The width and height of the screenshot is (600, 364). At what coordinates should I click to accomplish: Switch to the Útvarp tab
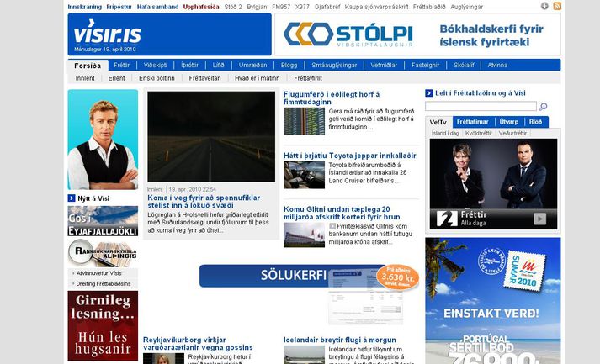tap(508, 122)
